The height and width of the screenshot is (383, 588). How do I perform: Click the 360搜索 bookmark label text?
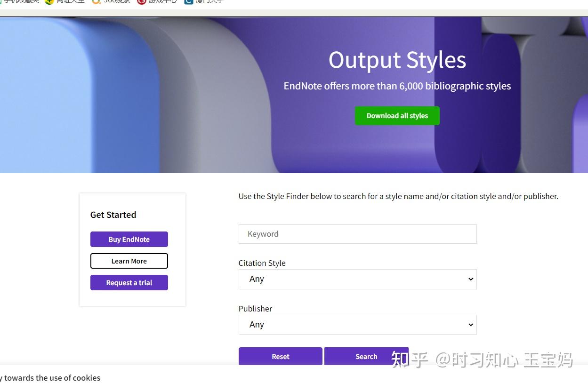[117, 1]
